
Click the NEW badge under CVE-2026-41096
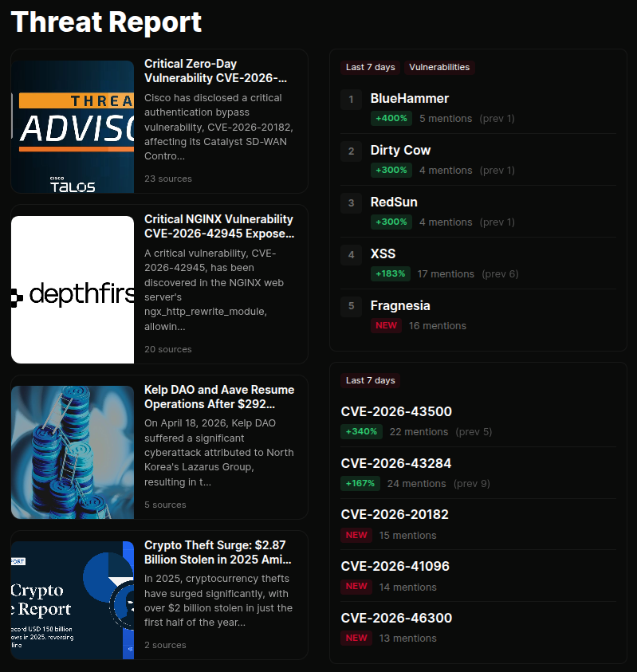(356, 586)
